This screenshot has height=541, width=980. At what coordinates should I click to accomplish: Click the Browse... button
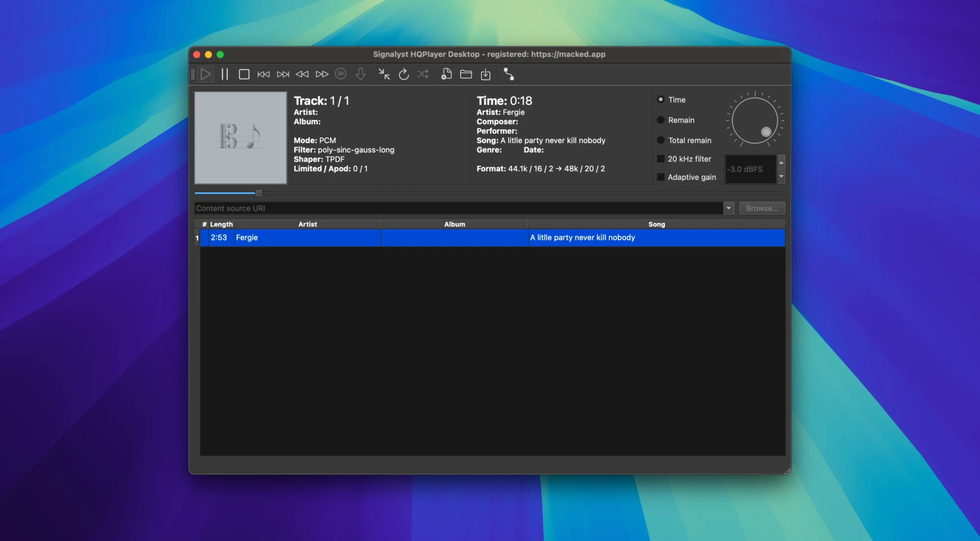tap(762, 208)
